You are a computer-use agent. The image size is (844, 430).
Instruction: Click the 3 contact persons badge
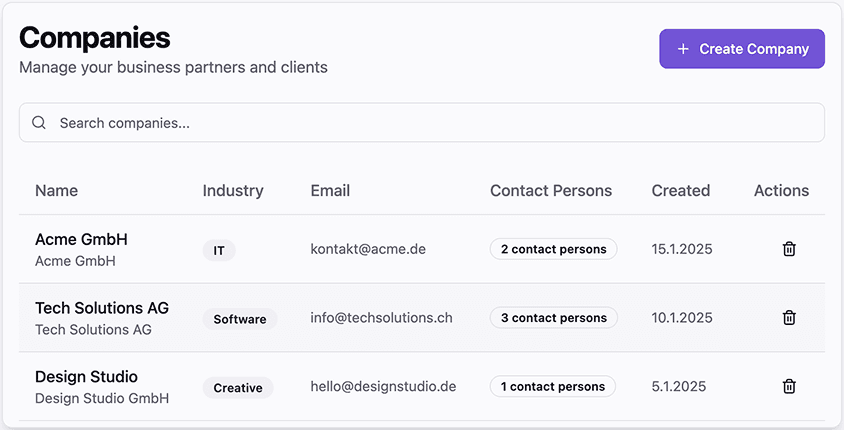pyautogui.click(x=553, y=318)
